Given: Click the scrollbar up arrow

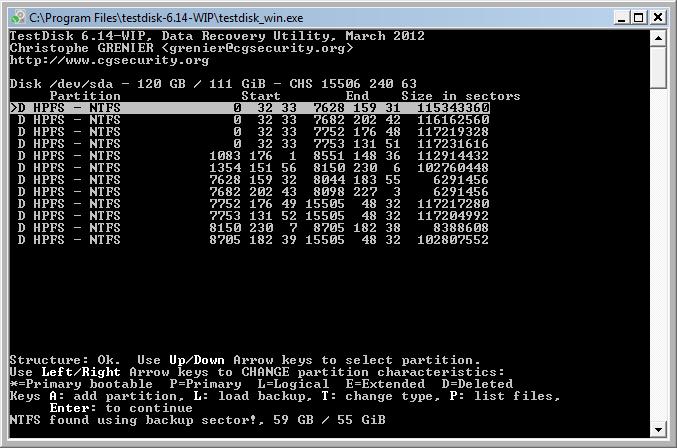Looking at the screenshot, I should pos(658,38).
